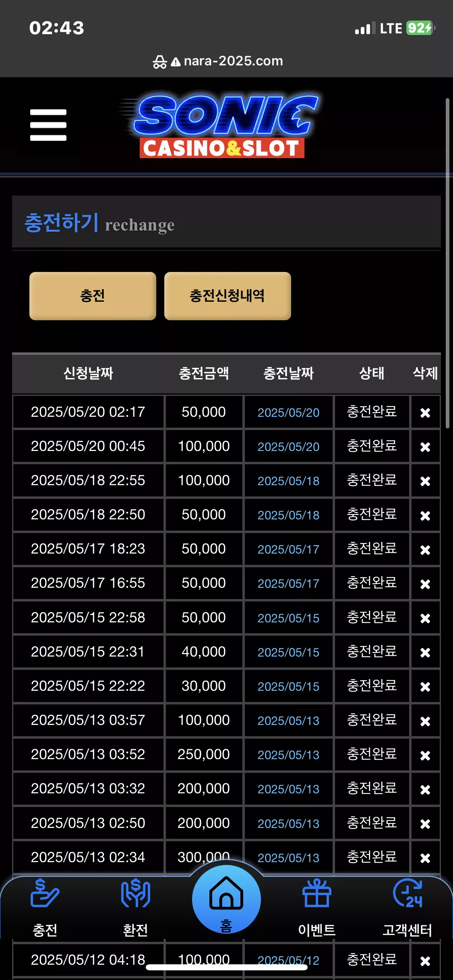This screenshot has height=980, width=453.
Task: Tap the 충전금액 column header
Action: (x=204, y=373)
